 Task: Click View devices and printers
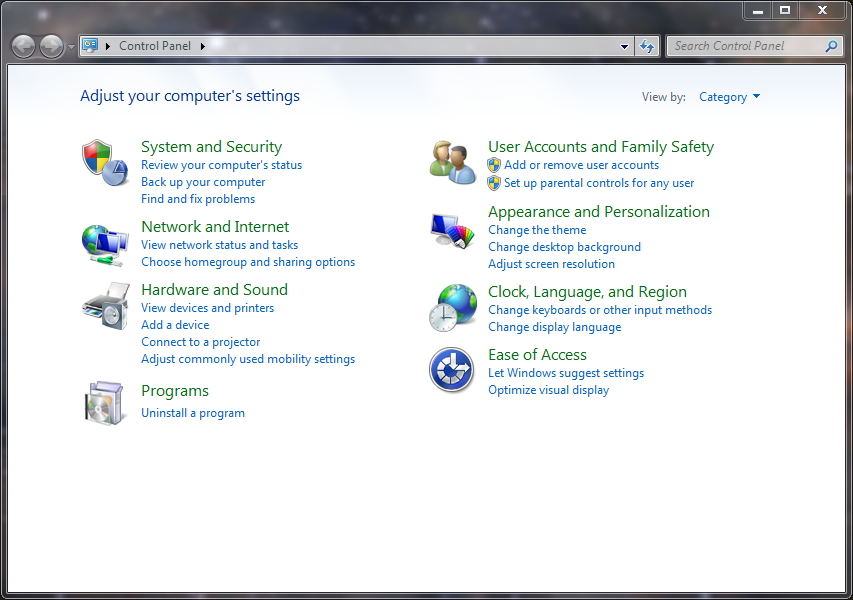(x=207, y=308)
